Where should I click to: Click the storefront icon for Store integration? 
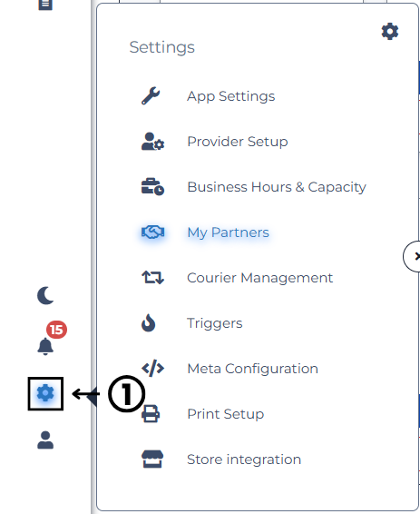pos(152,459)
